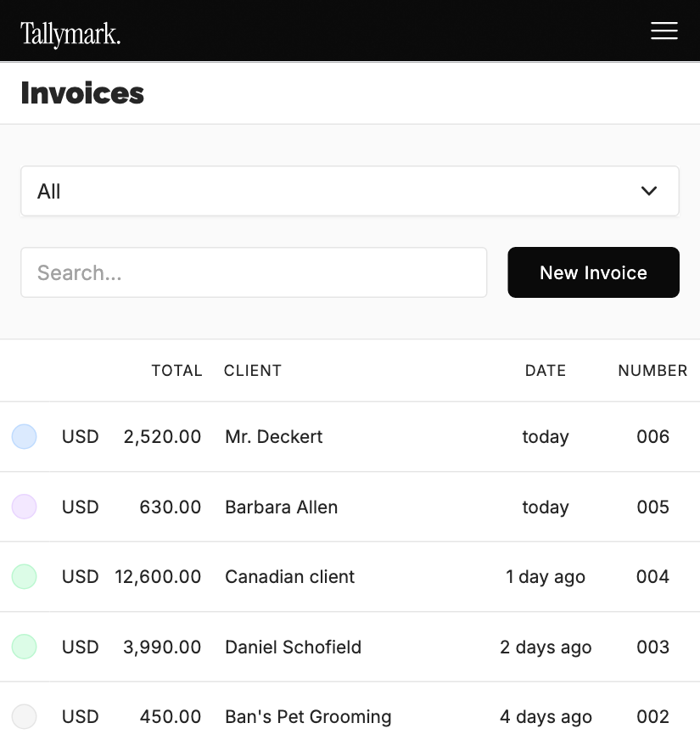This screenshot has height=751, width=700.
Task: Click invoice number 005
Action: click(652, 507)
